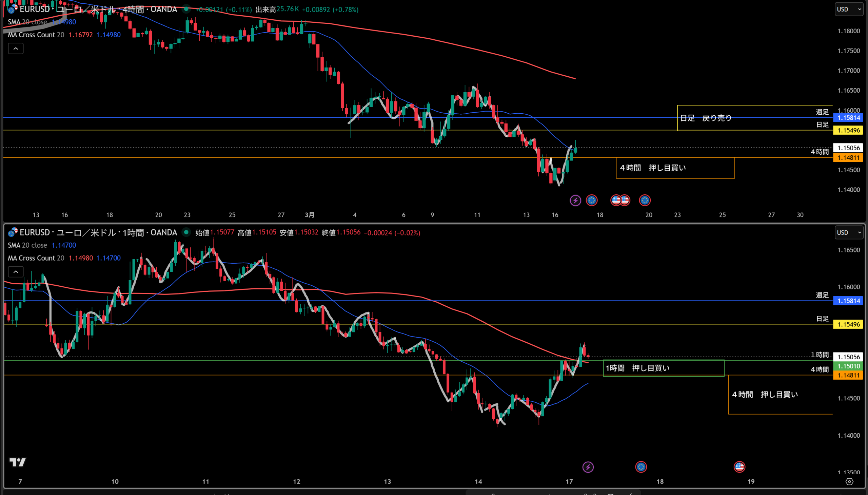This screenshot has width=868, height=495.
Task: Collapse the indicator legend in lower chart
Action: tap(16, 272)
